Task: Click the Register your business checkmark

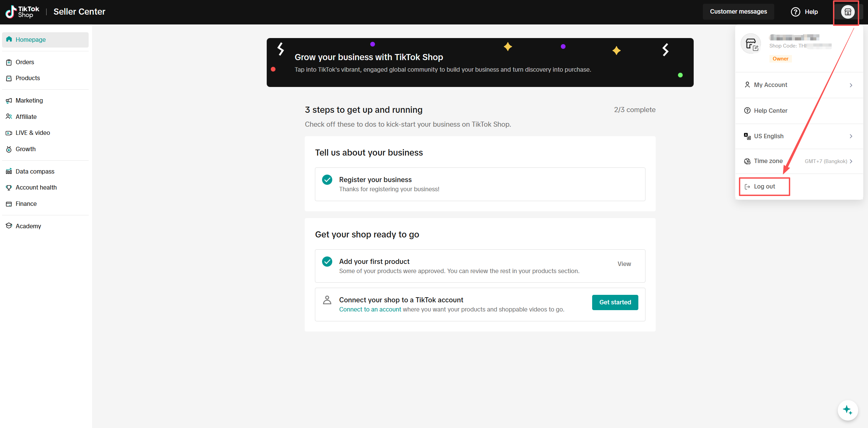Action: pyautogui.click(x=327, y=180)
